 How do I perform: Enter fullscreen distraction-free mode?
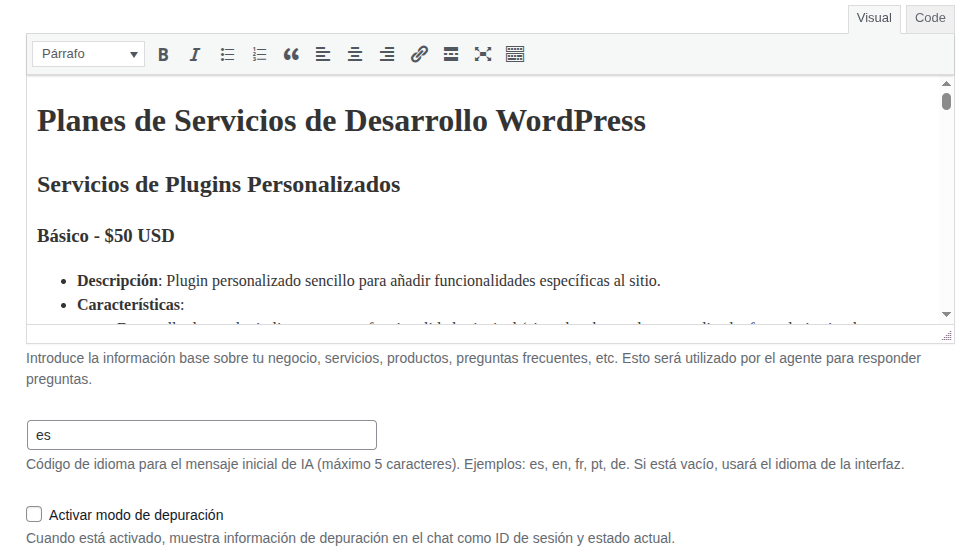click(x=483, y=55)
